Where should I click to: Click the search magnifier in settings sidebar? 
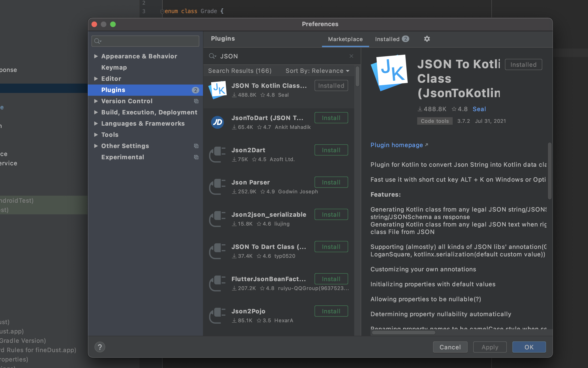(97, 41)
